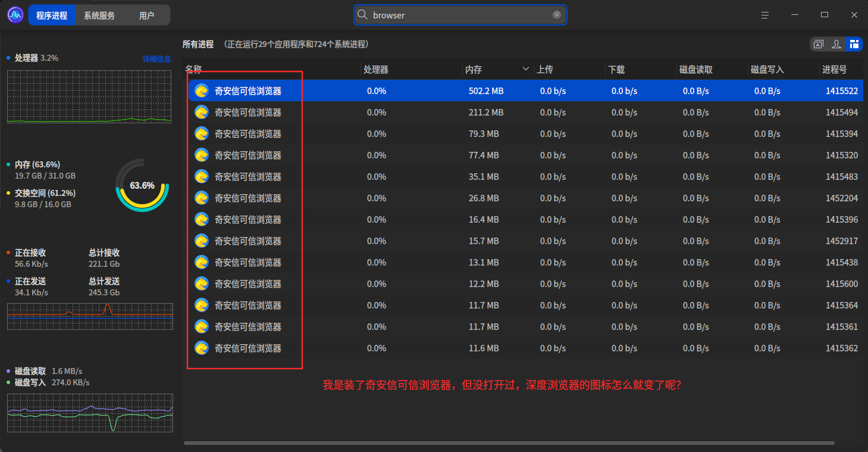Open the hamburger main menu

(x=765, y=15)
